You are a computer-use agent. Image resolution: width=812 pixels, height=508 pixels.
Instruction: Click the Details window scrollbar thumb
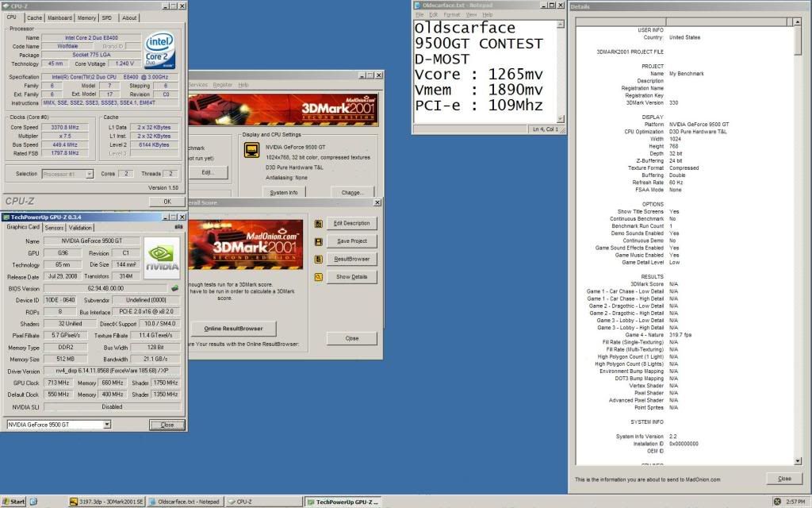[x=798, y=40]
